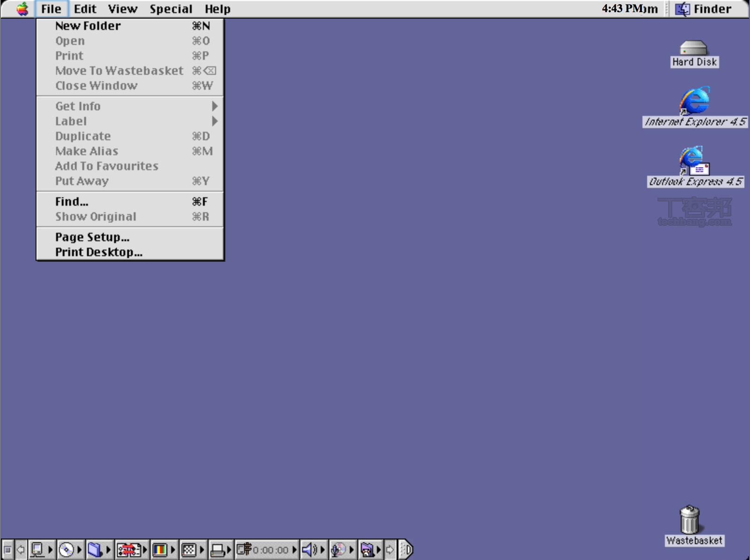Open the File Sharing folder strip module

[x=95, y=550]
